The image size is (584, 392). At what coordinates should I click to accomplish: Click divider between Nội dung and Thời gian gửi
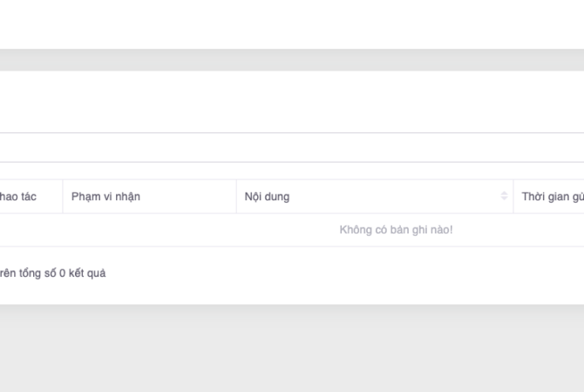tap(513, 197)
